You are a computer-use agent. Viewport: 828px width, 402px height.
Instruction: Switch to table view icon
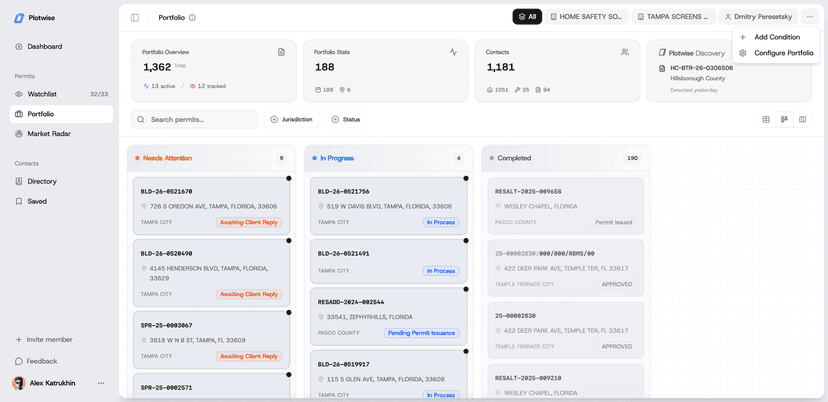pyautogui.click(x=766, y=119)
